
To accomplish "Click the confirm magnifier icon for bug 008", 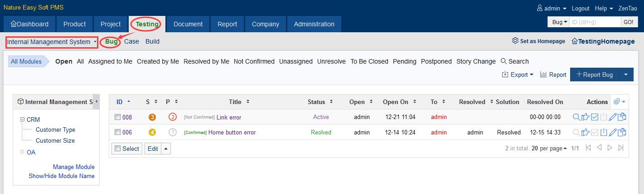I will [576, 117].
